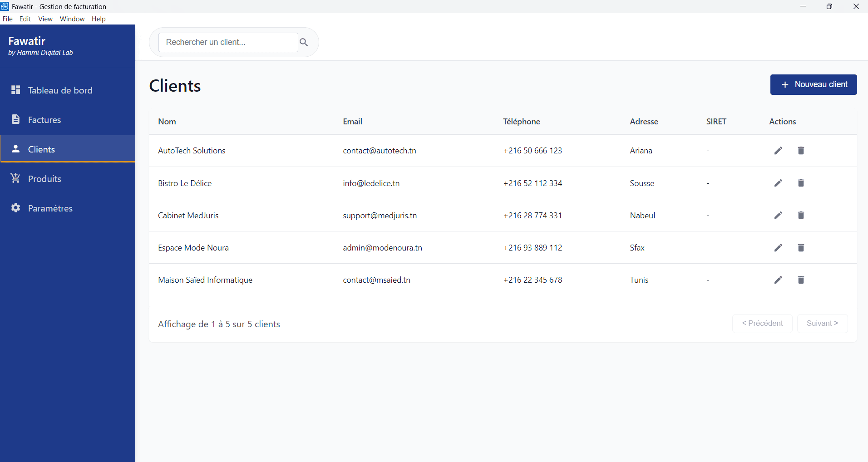Click phone number +216 22 345 678
Screen dimensions: 868x462
point(533,280)
